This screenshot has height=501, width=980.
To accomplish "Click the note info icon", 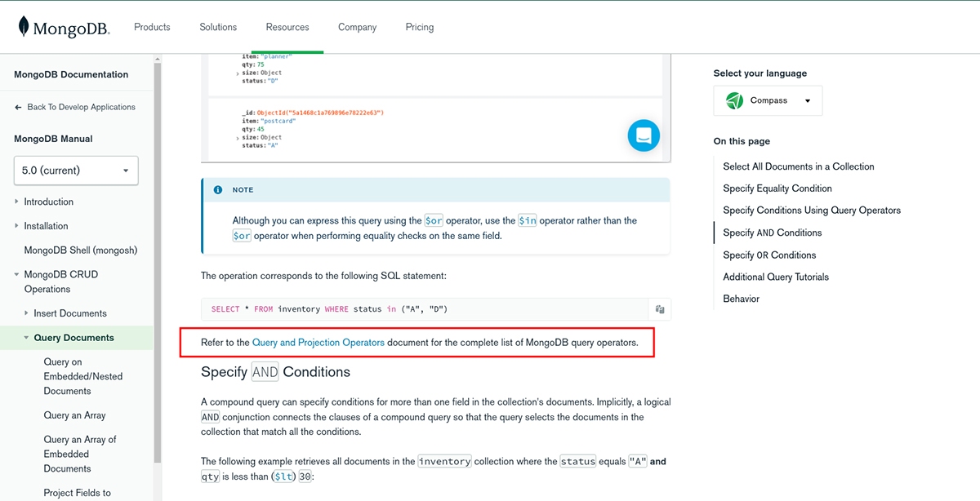I will tap(218, 190).
